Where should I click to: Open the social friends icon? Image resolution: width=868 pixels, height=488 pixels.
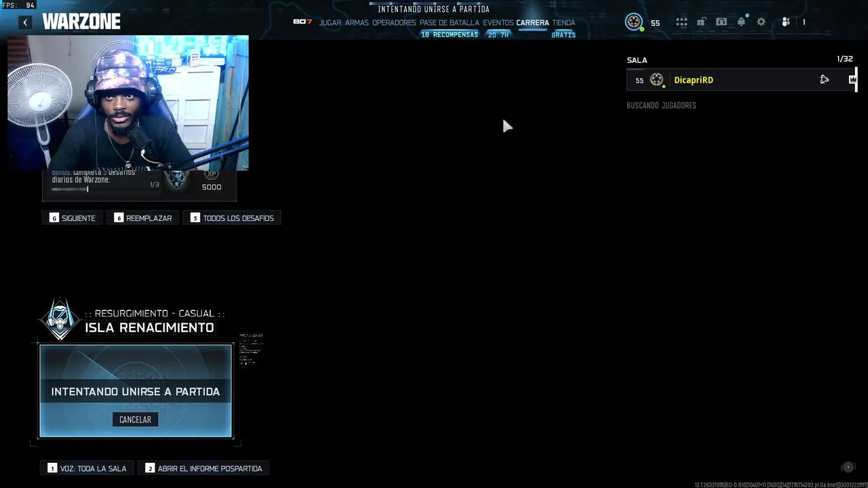click(786, 22)
